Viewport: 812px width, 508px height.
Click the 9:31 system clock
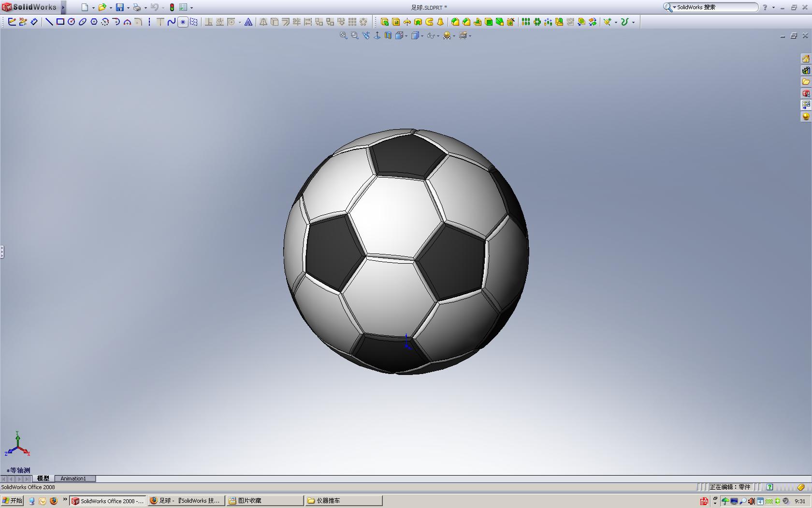pos(800,501)
